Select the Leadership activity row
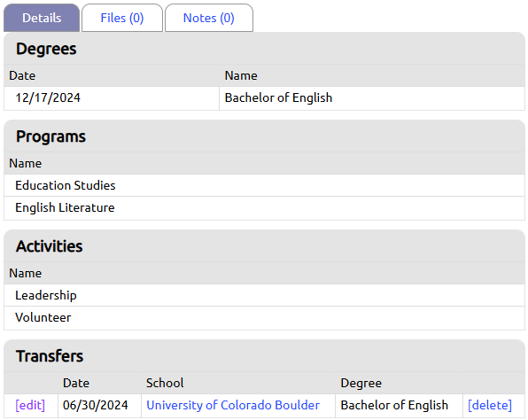This screenshot has height=420, width=528. pyautogui.click(x=264, y=295)
